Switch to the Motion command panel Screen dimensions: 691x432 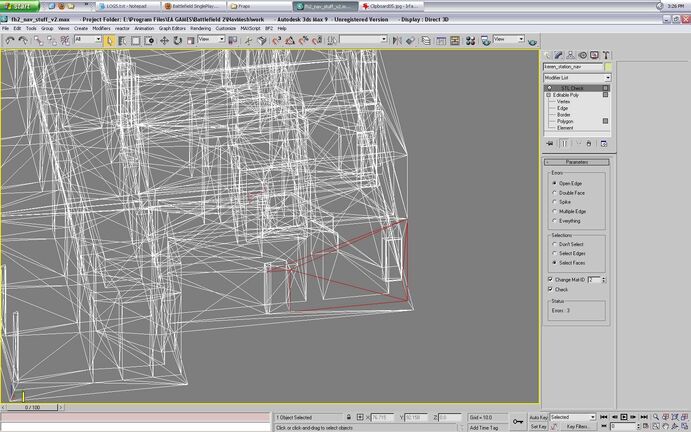582,55
